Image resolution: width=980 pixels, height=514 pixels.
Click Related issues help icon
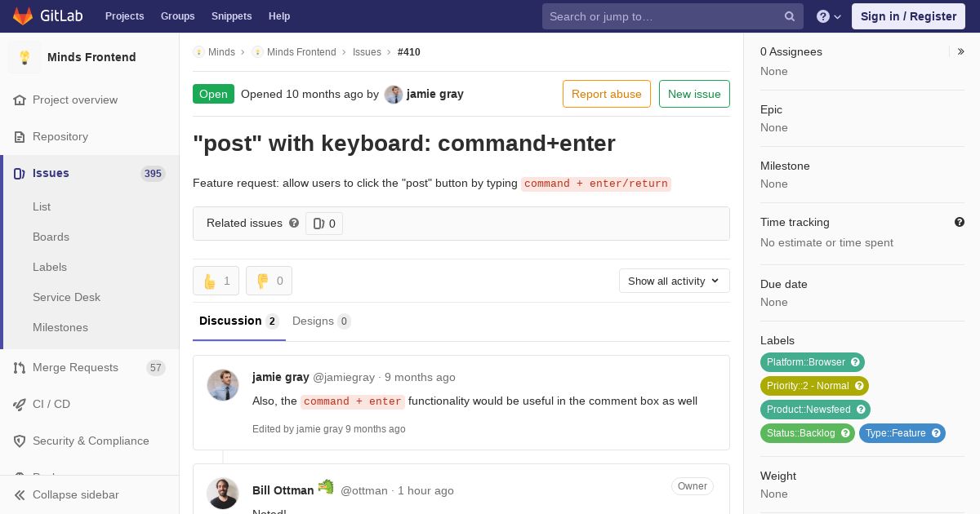click(294, 223)
